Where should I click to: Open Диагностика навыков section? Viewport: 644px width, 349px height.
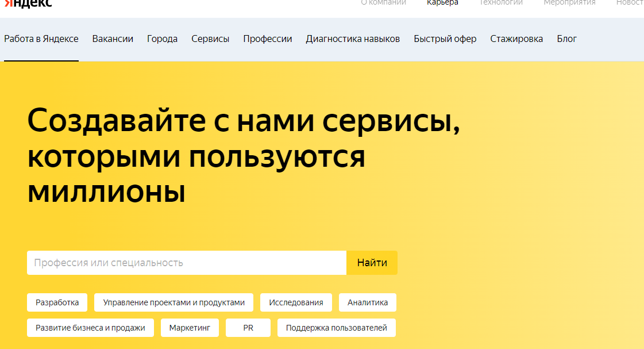point(353,39)
